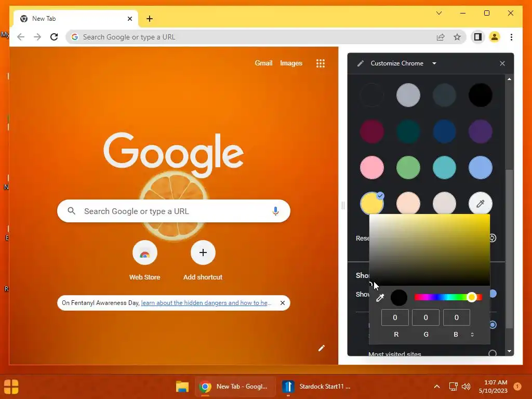Open Chrome's three-dot menu

pyautogui.click(x=511, y=37)
